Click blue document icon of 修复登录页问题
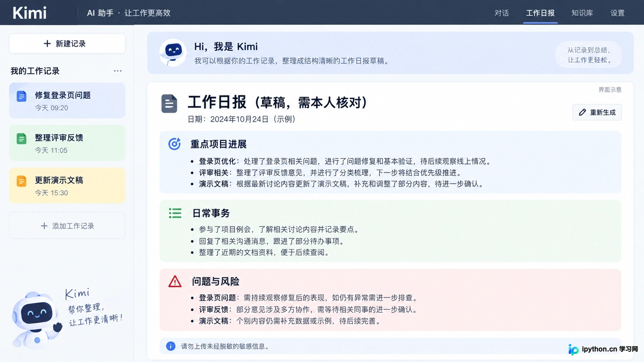 coord(22,96)
